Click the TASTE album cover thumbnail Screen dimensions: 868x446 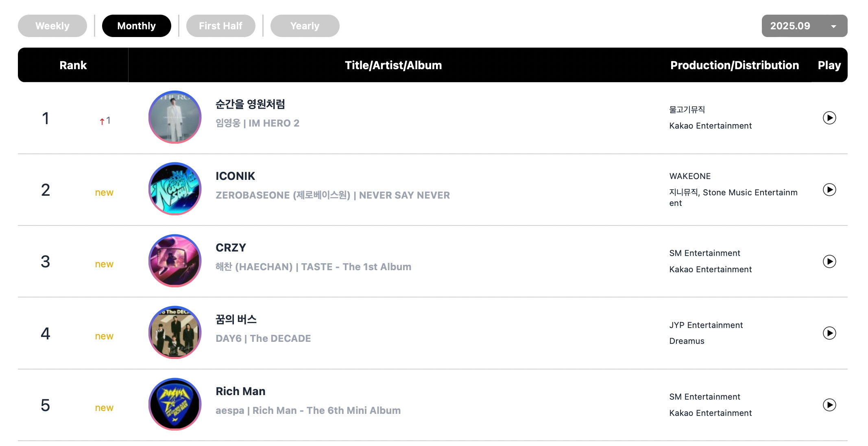(x=175, y=260)
